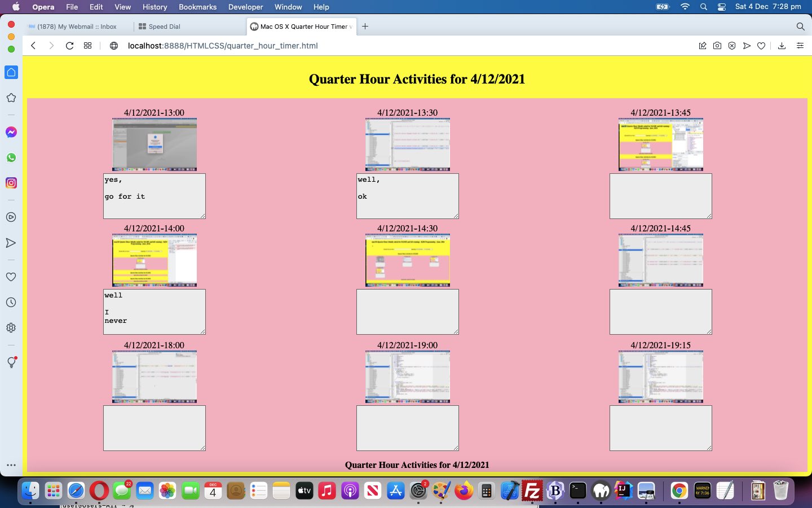The image size is (812, 508).
Task: Click the 4/12/2021-13:00 screenshot thumbnail
Action: 155,144
